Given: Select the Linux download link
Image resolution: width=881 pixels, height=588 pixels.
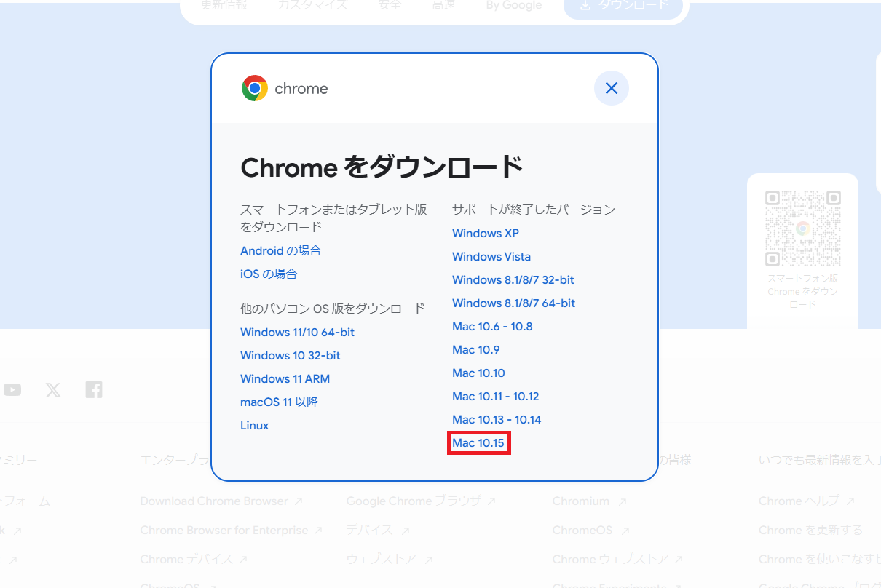Looking at the screenshot, I should pyautogui.click(x=254, y=425).
